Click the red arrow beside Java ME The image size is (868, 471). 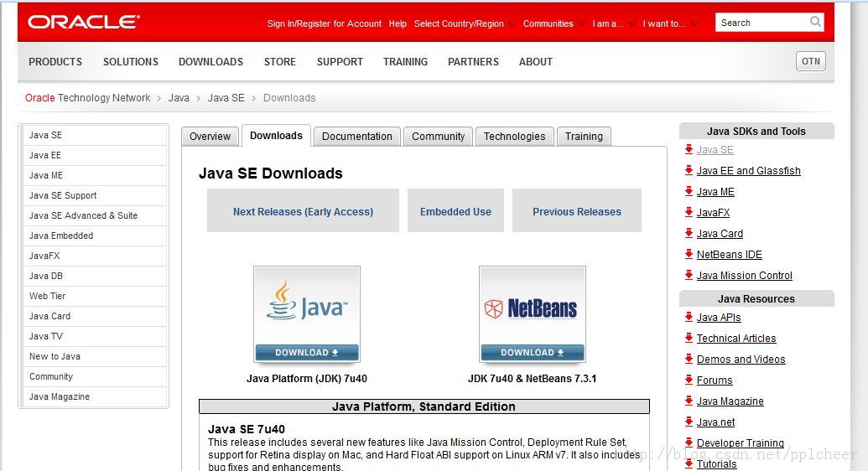click(689, 191)
